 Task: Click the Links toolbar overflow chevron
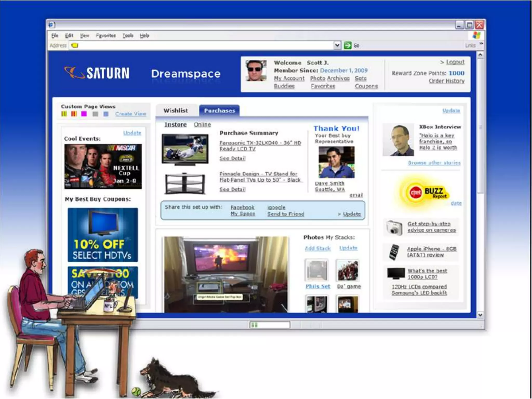(481, 44)
